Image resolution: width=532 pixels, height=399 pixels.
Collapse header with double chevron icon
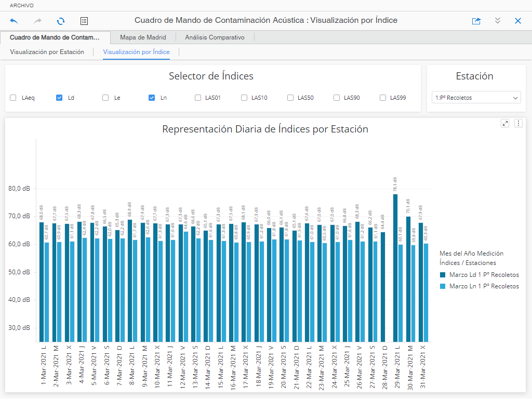pos(497,21)
